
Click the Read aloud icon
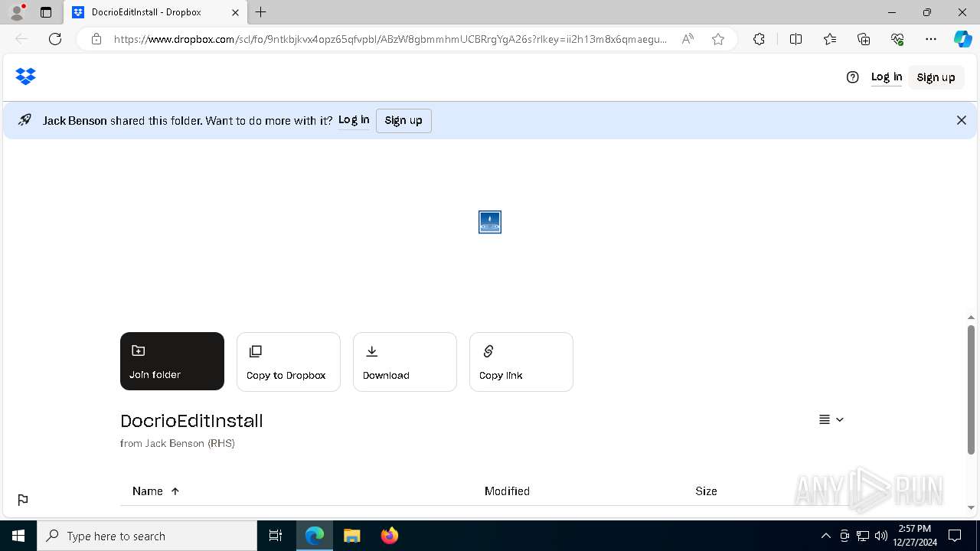click(x=688, y=39)
